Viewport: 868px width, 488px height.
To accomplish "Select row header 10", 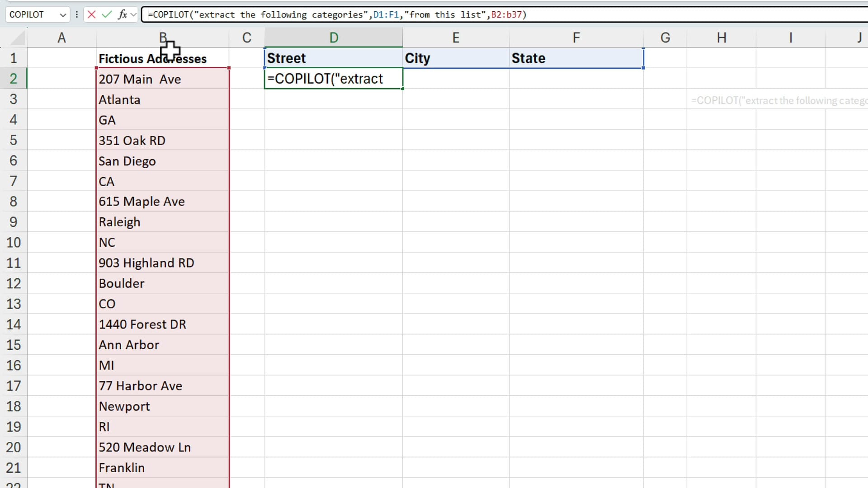I will [14, 242].
